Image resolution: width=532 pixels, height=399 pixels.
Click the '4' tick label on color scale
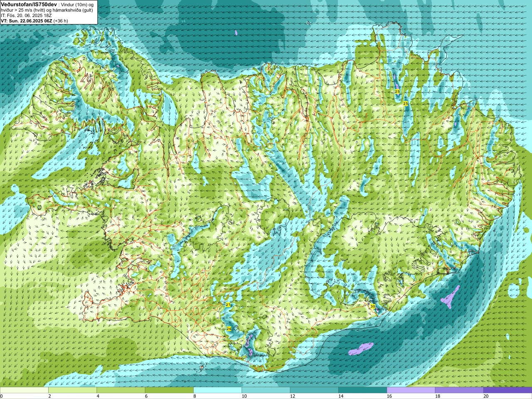pos(98,396)
